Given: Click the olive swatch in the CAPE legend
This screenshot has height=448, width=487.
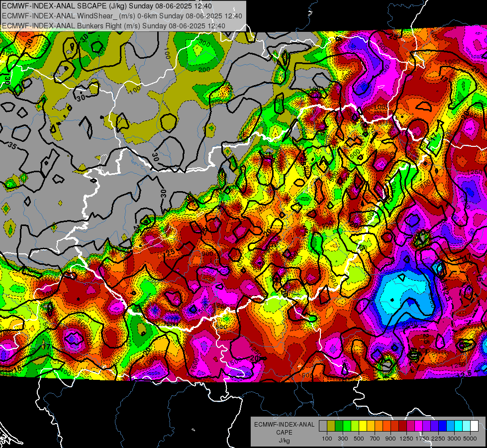Looking at the screenshot, I should point(331,426).
